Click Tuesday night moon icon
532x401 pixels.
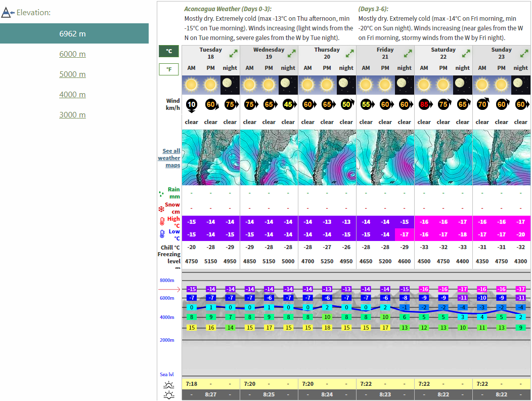point(230,84)
